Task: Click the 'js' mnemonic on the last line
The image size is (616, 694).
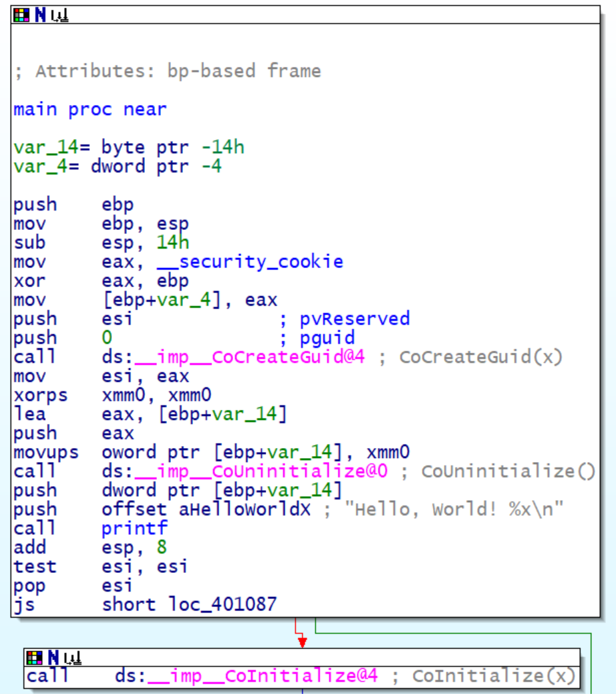Action: pos(24,604)
